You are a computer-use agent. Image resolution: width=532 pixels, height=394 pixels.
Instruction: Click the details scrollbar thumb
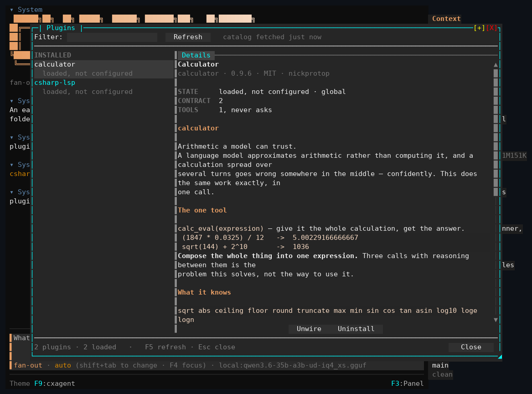coord(496,133)
